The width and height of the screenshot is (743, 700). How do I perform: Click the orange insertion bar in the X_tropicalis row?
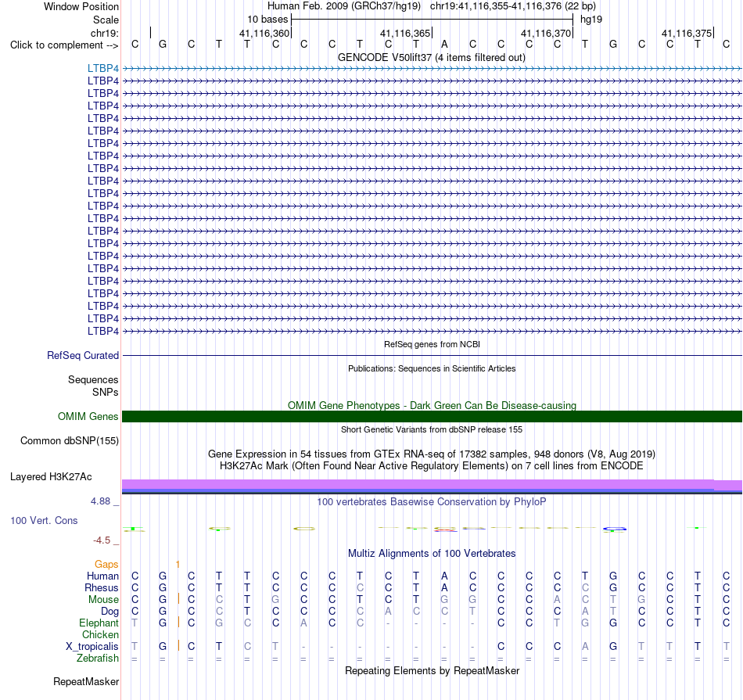178,645
